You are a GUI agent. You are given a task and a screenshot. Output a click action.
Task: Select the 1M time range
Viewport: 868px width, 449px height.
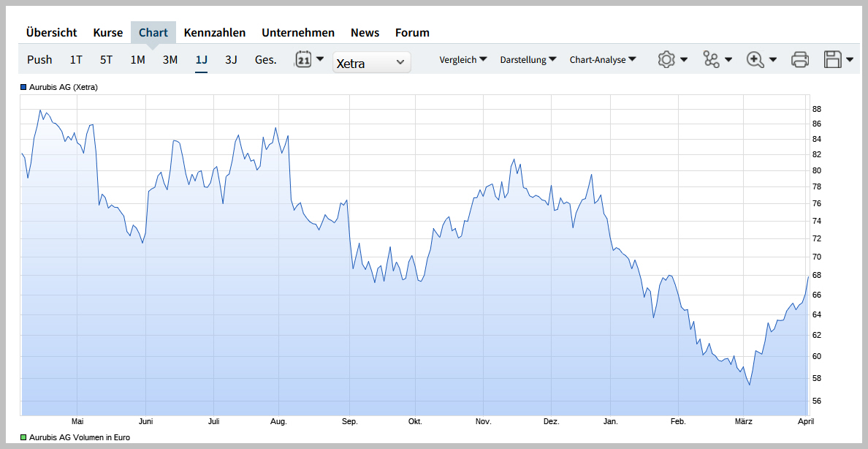tap(137, 59)
